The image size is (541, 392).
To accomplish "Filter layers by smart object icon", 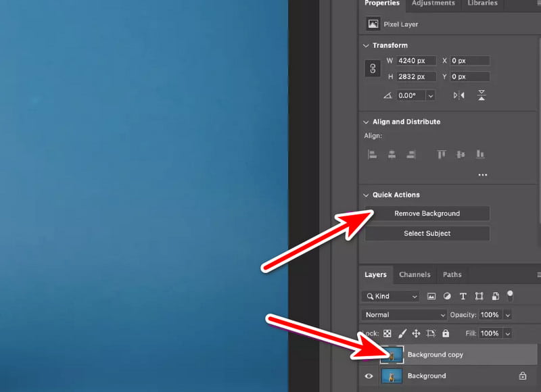I will tap(496, 296).
